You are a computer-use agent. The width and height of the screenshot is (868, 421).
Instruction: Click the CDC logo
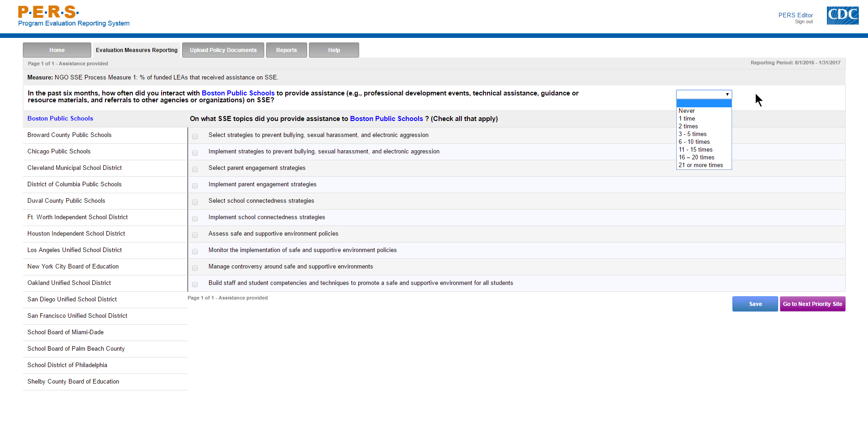click(x=842, y=16)
